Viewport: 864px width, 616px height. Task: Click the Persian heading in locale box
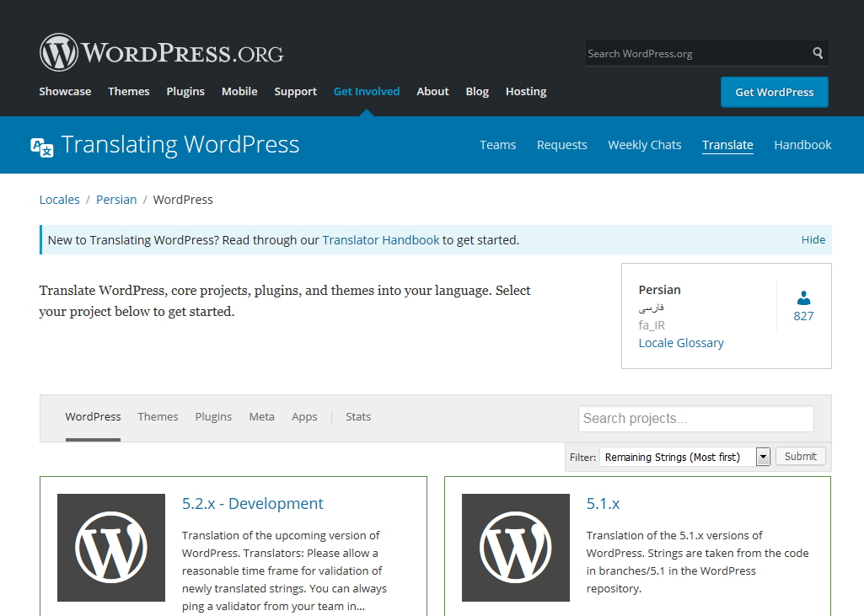pos(659,290)
